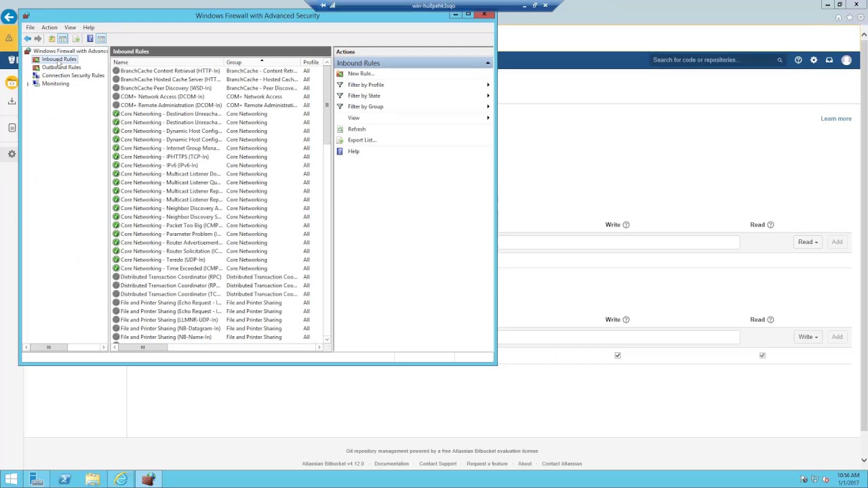Click the browser Home icon

[839, 18]
